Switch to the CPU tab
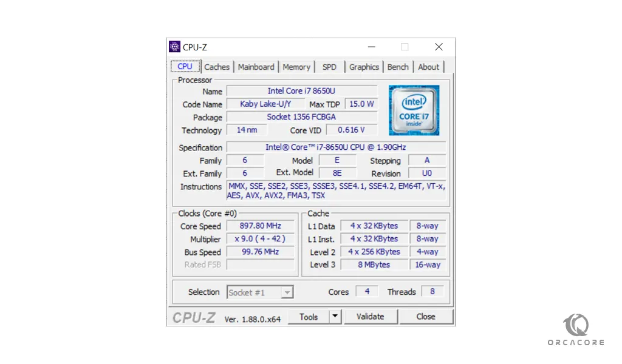This screenshot has width=622, height=364. tap(185, 67)
